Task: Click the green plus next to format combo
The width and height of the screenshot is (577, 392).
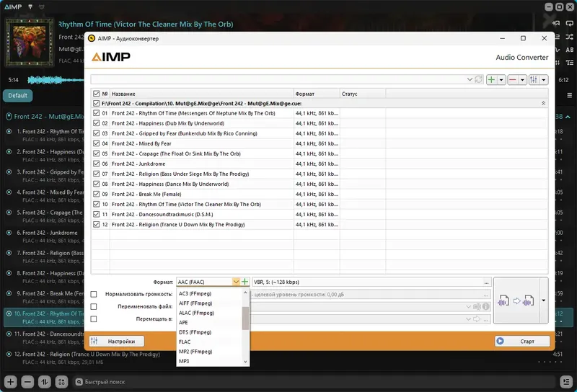Action: click(x=245, y=282)
